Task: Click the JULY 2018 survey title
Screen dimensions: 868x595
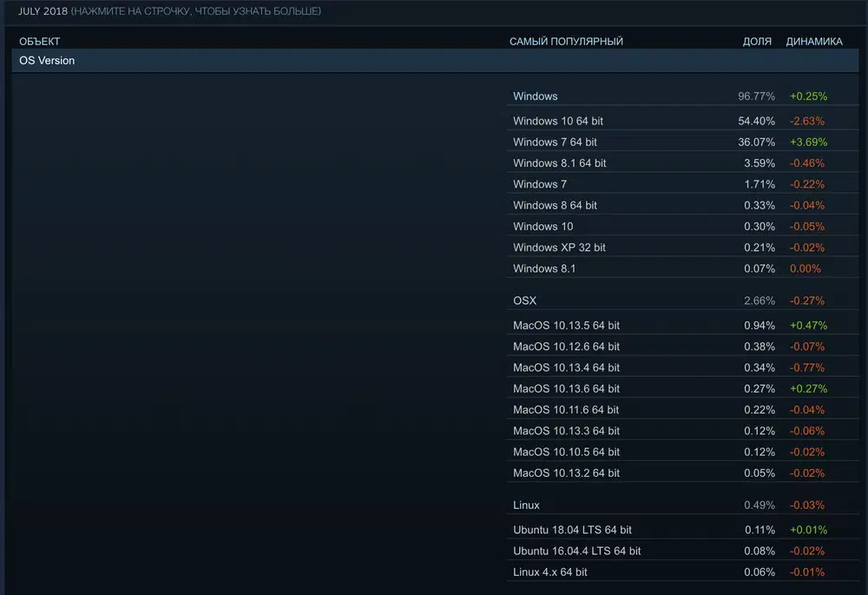Action: (42, 11)
